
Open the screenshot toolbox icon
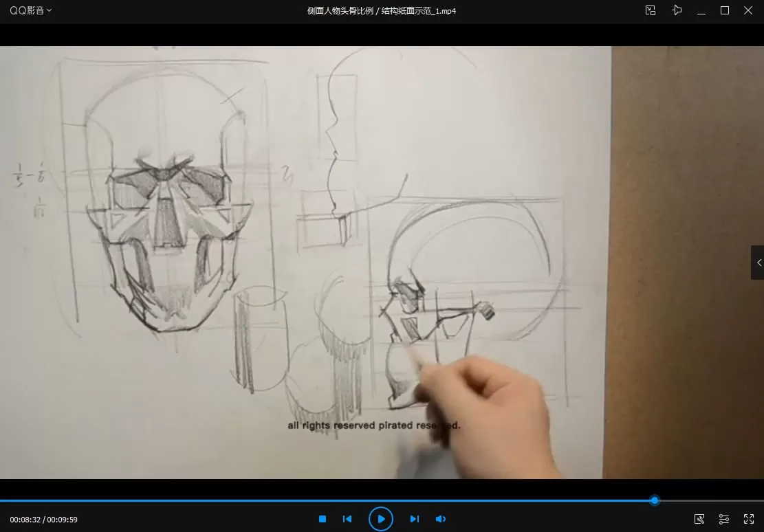pos(699,519)
